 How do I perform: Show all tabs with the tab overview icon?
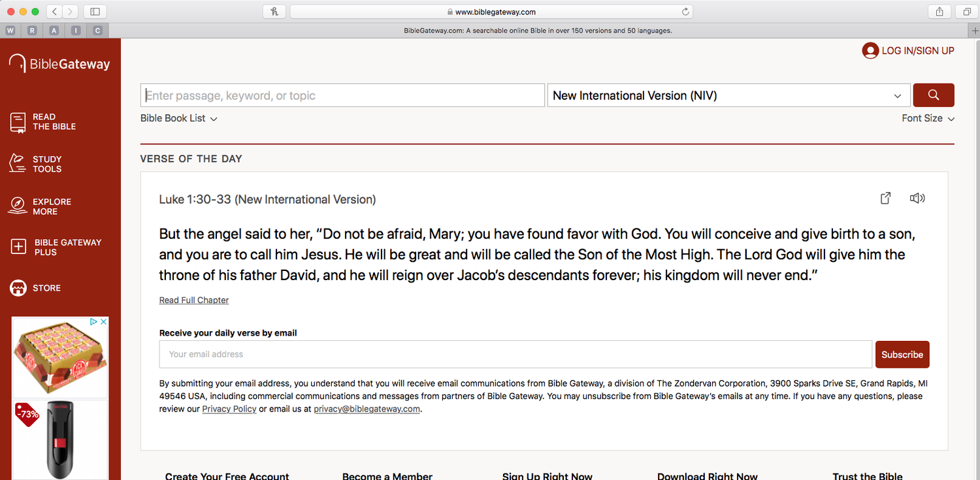point(967,12)
